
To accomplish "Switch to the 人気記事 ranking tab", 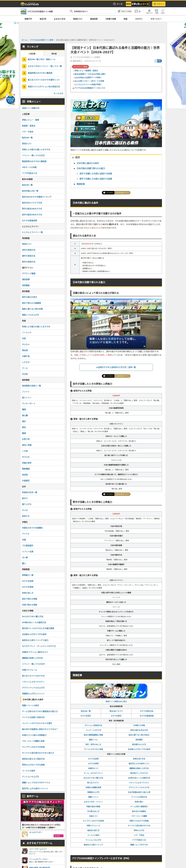I will point(32,54).
